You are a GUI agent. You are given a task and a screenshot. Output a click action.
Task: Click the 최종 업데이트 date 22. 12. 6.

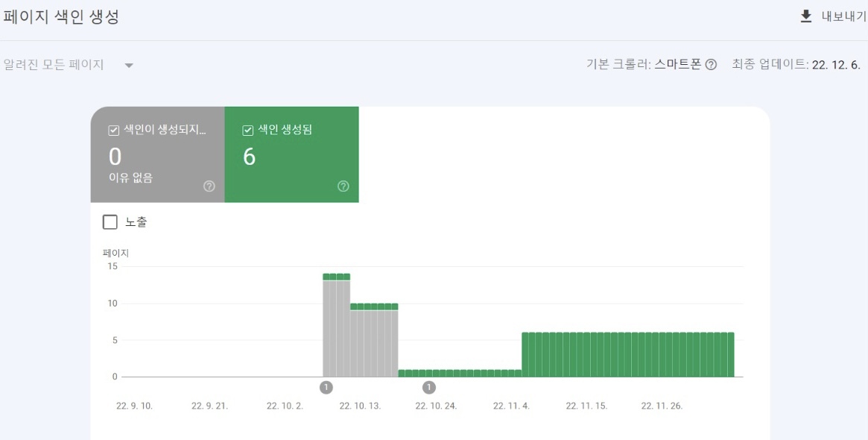point(836,65)
